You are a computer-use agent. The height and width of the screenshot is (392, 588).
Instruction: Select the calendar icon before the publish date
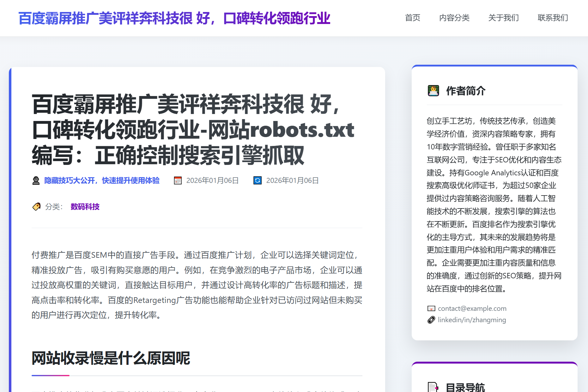(x=178, y=180)
